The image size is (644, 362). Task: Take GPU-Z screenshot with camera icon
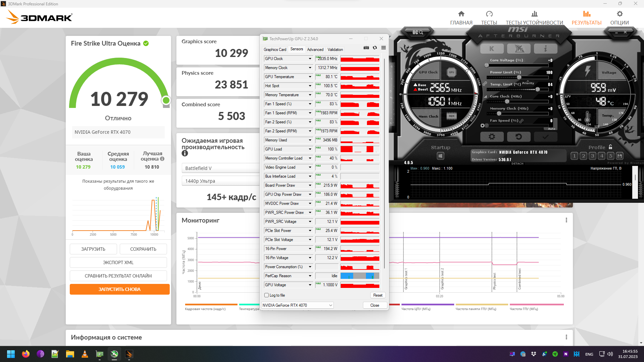[366, 48]
